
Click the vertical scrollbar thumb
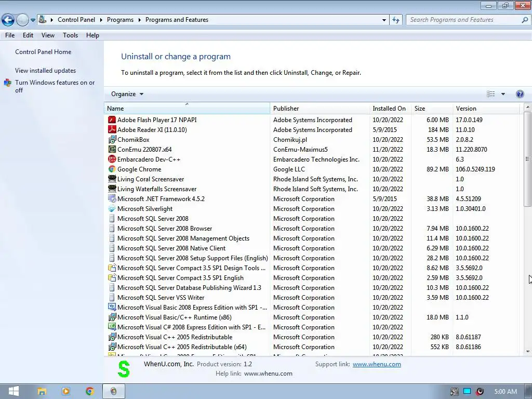click(x=527, y=159)
